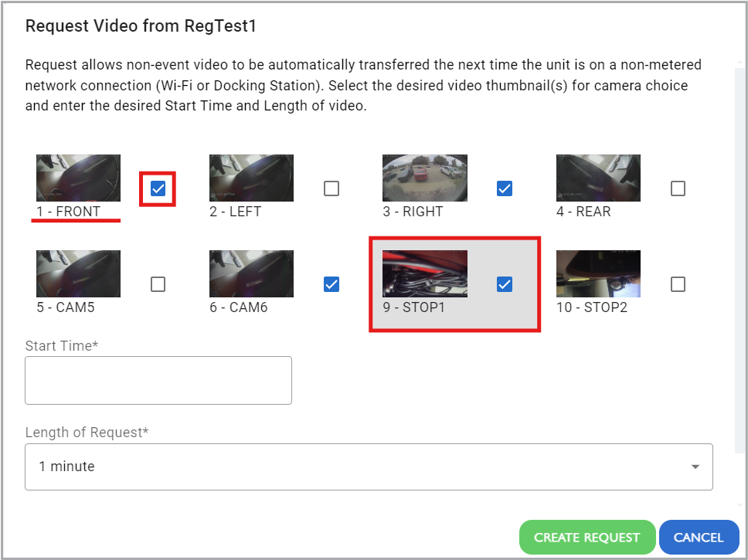Viewport: 748px width, 560px height.
Task: Click the green CREATE REQUEST button
Action: pos(587,537)
